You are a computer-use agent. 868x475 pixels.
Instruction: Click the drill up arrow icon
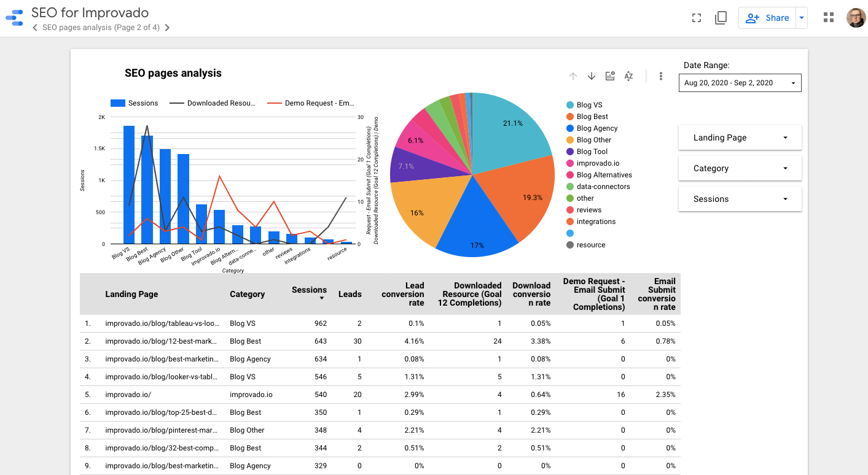tap(573, 76)
